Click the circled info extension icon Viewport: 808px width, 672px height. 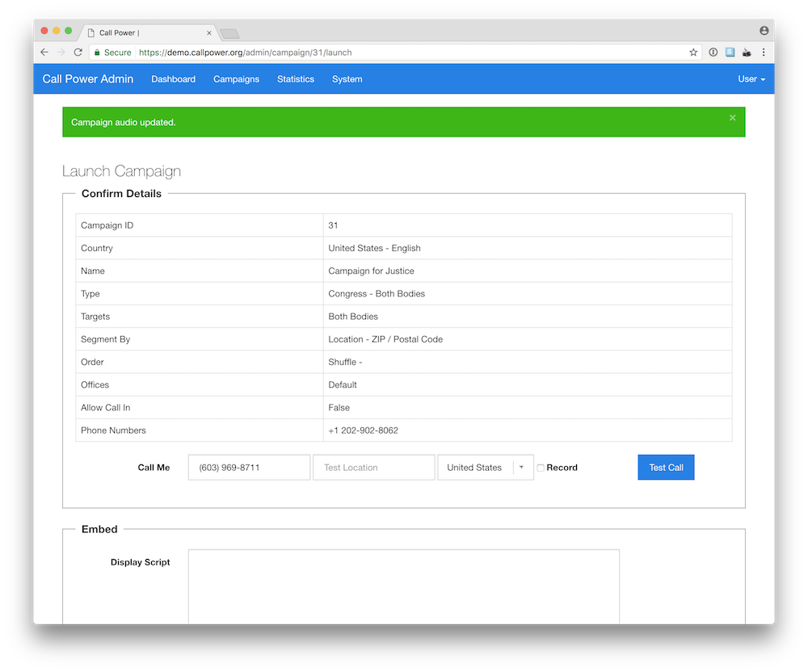click(x=713, y=52)
